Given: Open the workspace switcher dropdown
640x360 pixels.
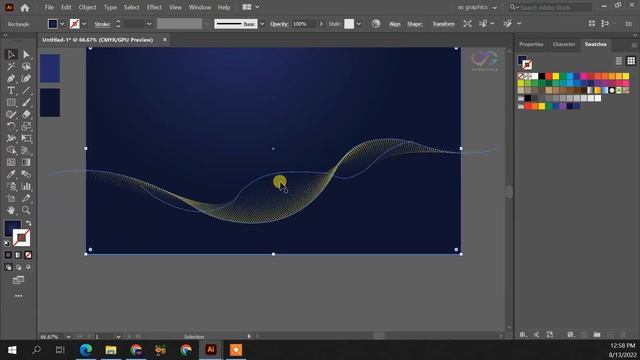Looking at the screenshot, I should [x=477, y=7].
